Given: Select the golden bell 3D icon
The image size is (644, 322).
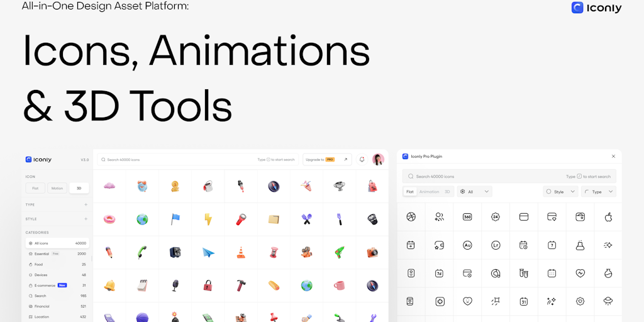Looking at the screenshot, I should pyautogui.click(x=109, y=285).
